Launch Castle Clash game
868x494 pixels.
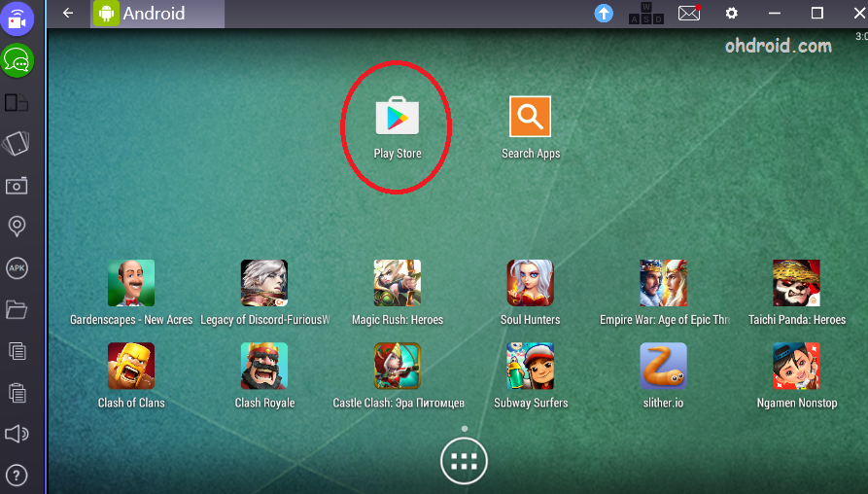coord(398,366)
